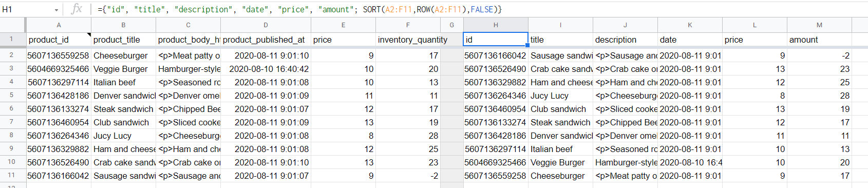868x188 pixels.
Task: Select column J header
Action: pyautogui.click(x=625, y=25)
